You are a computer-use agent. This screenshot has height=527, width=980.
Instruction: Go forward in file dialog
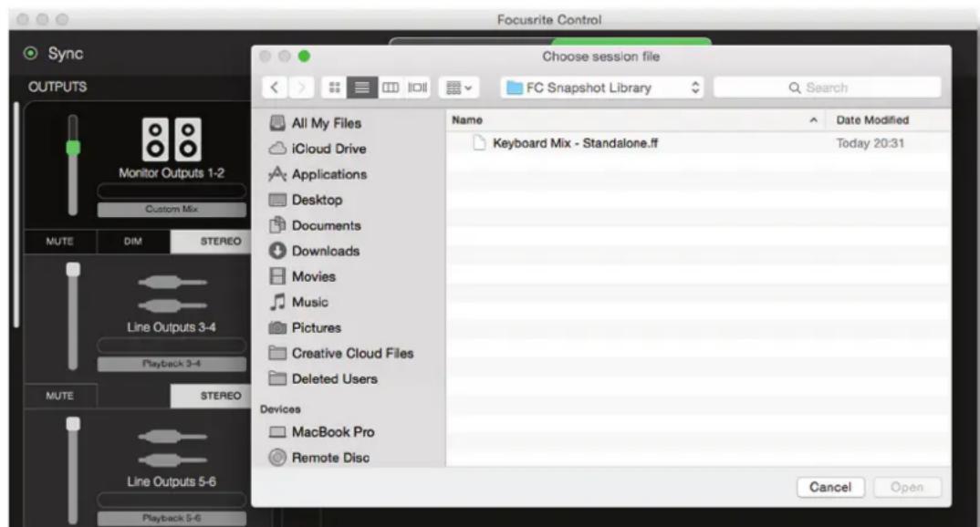tap(301, 88)
